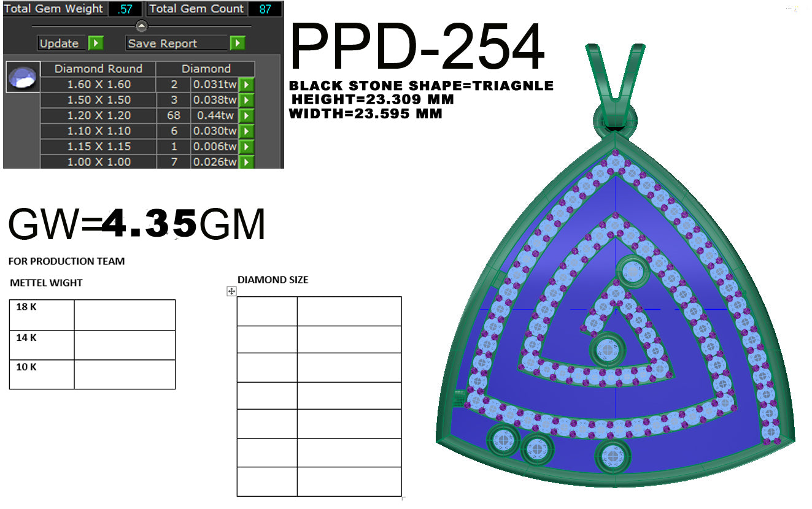Click green arrow in 1.15 X 1.15 row
The image size is (812, 509).
[x=247, y=147]
